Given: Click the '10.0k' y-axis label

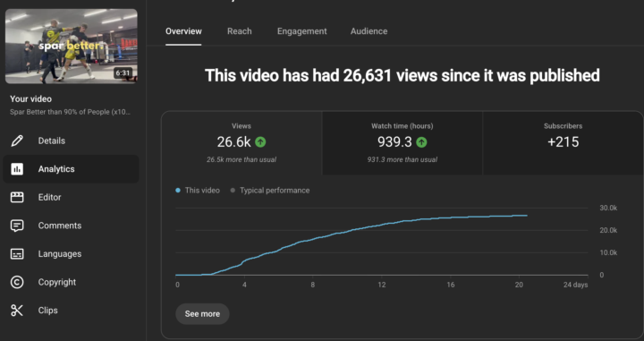Looking at the screenshot, I should 608,252.
